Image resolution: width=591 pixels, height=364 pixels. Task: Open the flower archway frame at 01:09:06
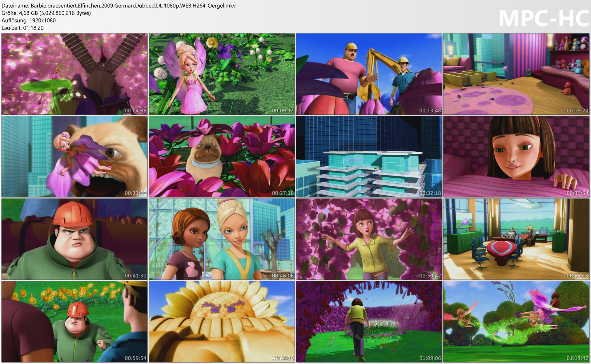[x=369, y=321]
